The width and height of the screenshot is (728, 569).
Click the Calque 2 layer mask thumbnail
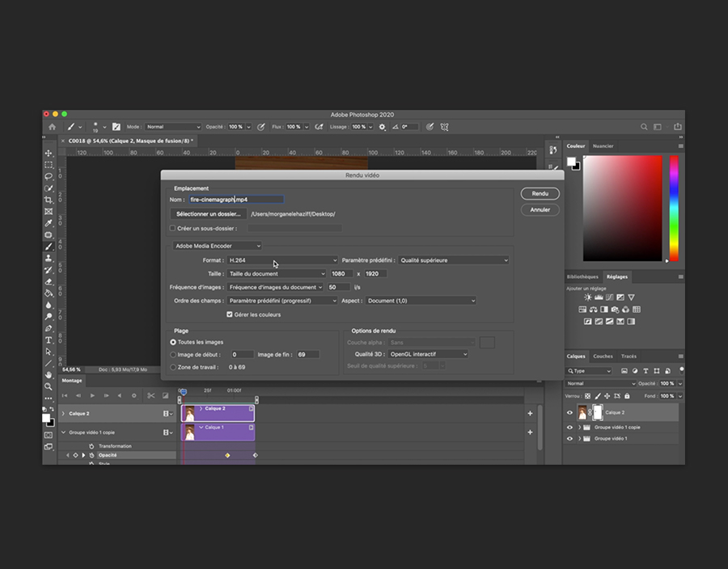click(x=598, y=412)
